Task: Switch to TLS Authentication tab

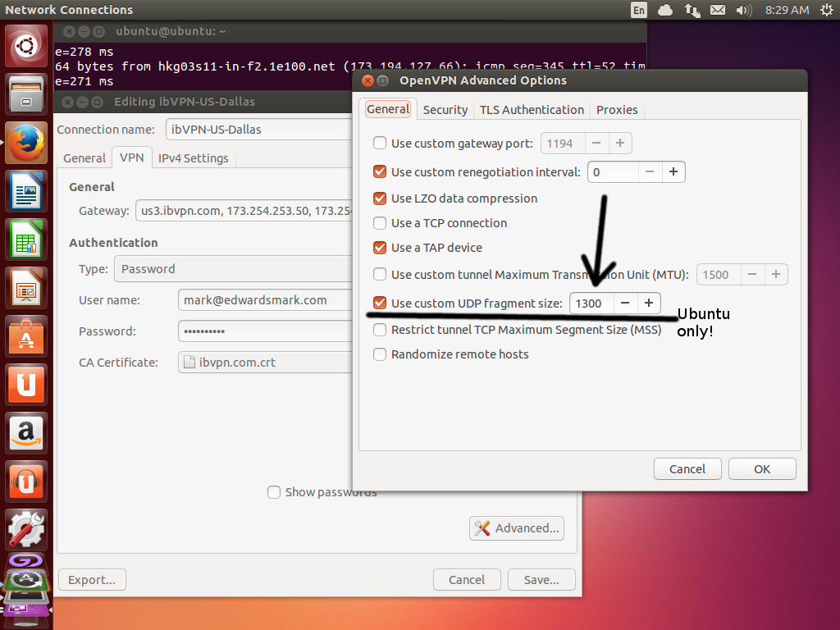Action: tap(532, 110)
